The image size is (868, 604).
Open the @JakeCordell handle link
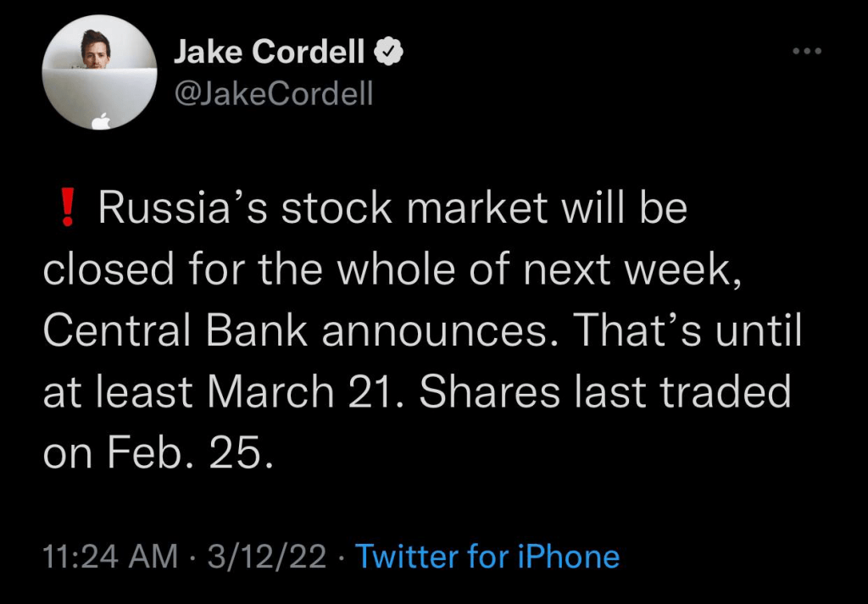(273, 92)
